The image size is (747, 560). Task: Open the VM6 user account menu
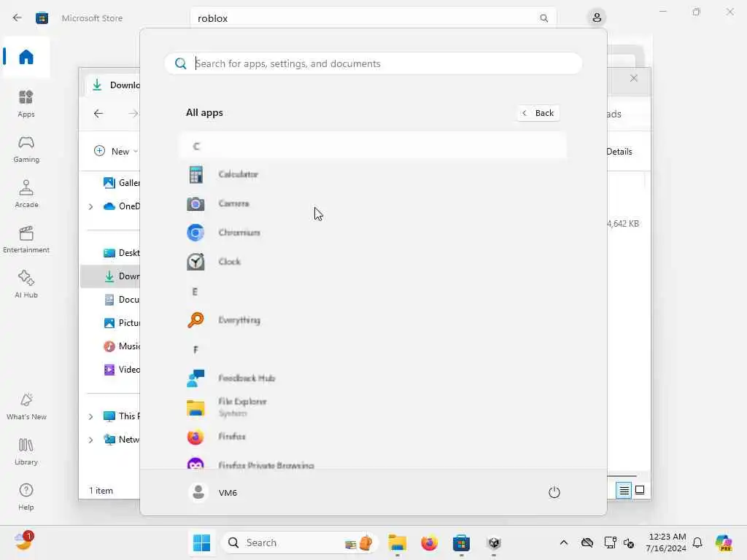213,492
